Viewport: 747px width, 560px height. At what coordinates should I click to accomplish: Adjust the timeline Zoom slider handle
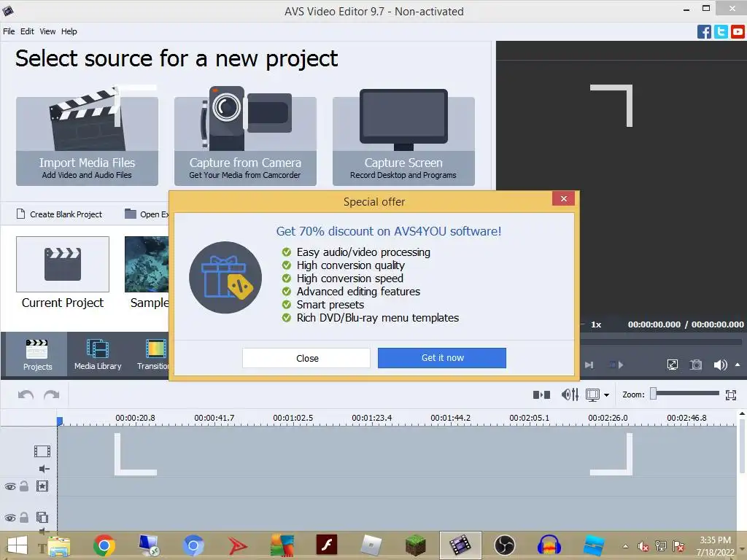tap(654, 393)
